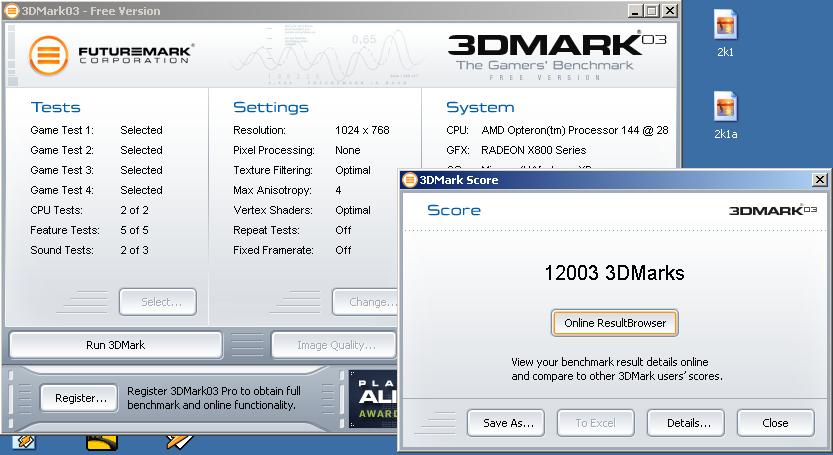Click the 3DMARK03 Gamers' Benchmark logo

pyautogui.click(x=557, y=56)
